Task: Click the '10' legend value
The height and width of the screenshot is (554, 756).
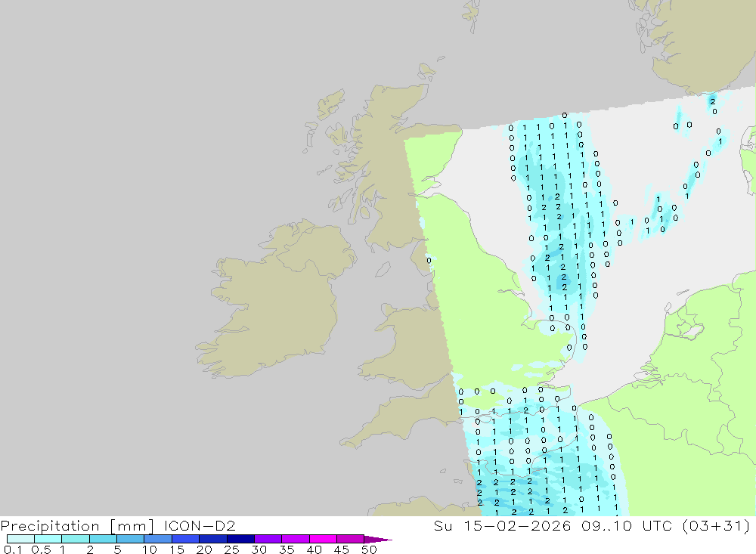Action: pos(150,549)
